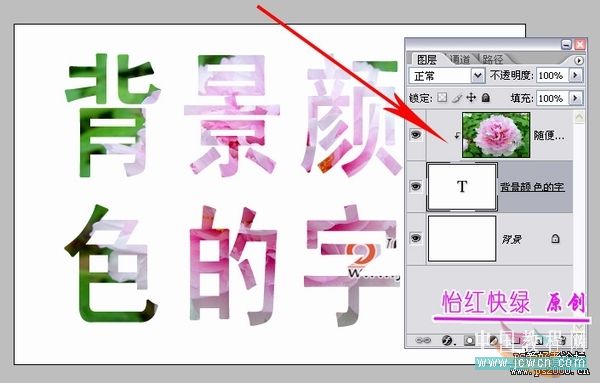Toggle lock transparent pixels icon

(x=442, y=98)
